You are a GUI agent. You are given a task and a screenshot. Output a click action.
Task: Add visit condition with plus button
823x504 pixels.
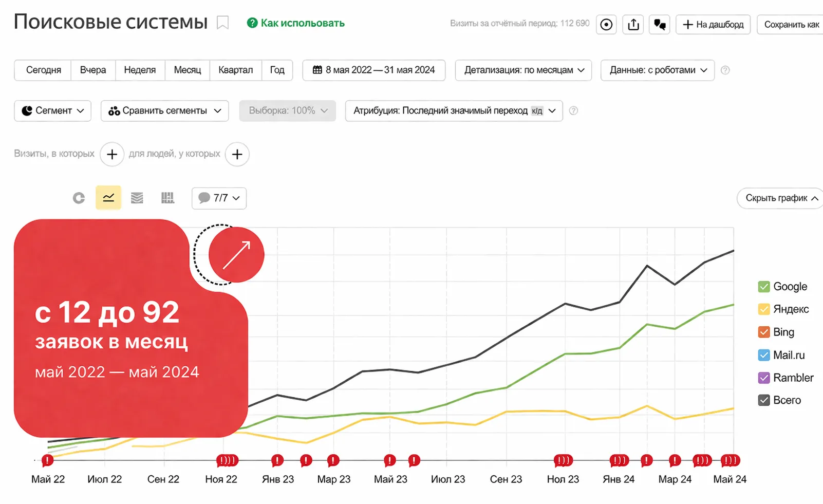coord(112,154)
